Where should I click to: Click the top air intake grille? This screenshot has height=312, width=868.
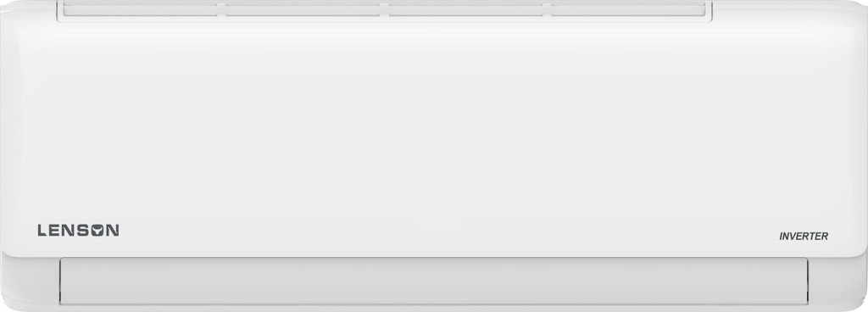click(384, 10)
